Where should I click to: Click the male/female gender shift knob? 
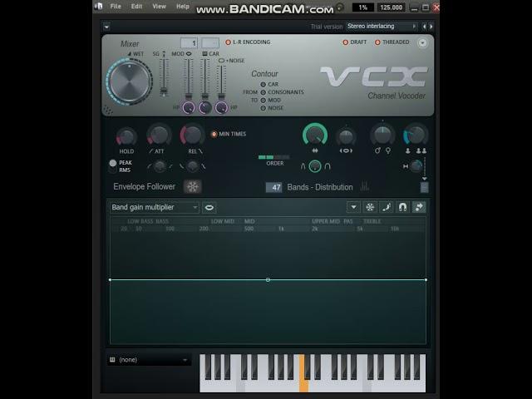click(x=382, y=135)
